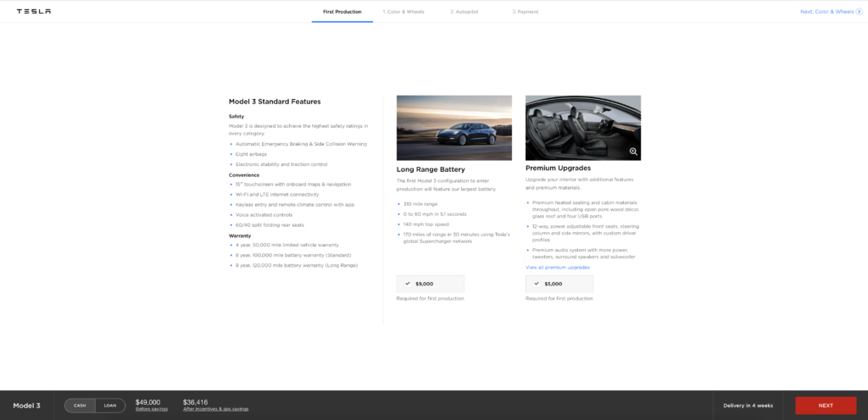Click 4 year, 50,000 mile warranty bullet

[287, 245]
